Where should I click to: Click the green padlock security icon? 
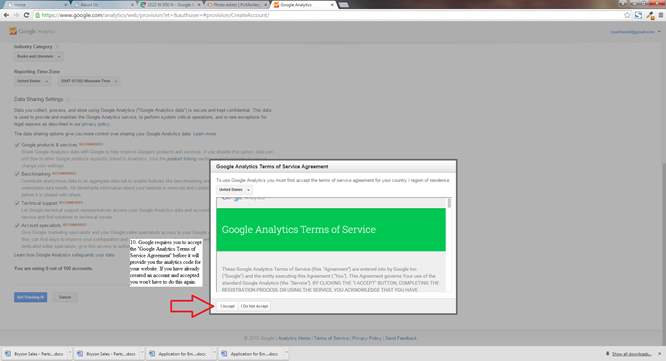pos(37,15)
